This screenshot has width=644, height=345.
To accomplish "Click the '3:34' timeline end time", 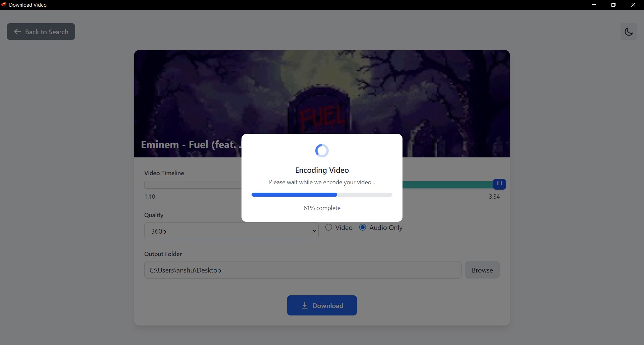I will tap(494, 197).
